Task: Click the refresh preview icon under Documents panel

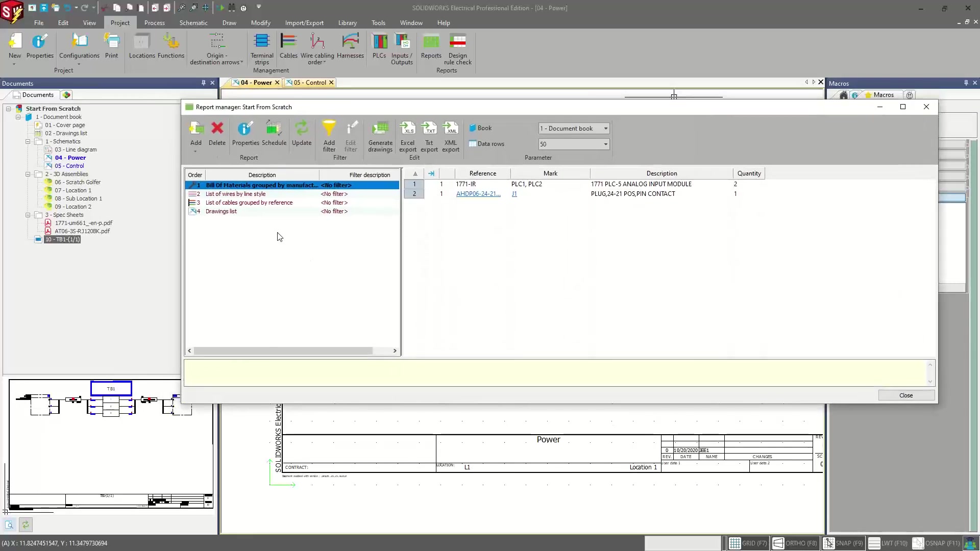Action: tap(26, 524)
